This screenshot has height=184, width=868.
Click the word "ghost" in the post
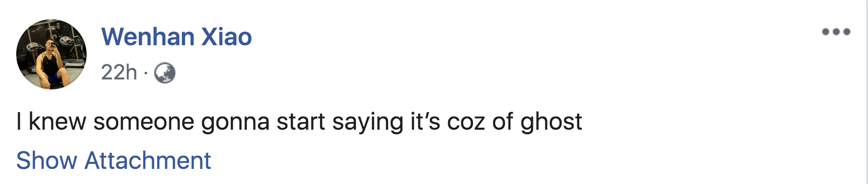(551, 122)
